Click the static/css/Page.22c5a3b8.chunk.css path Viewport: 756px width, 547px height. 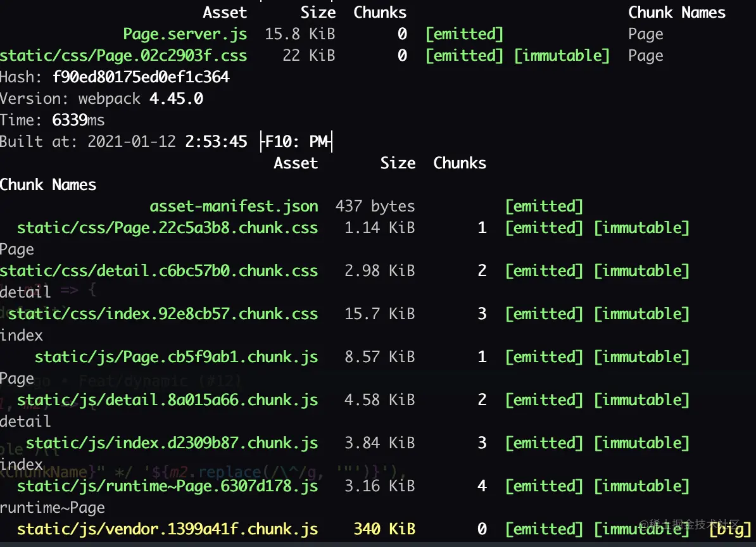point(167,228)
